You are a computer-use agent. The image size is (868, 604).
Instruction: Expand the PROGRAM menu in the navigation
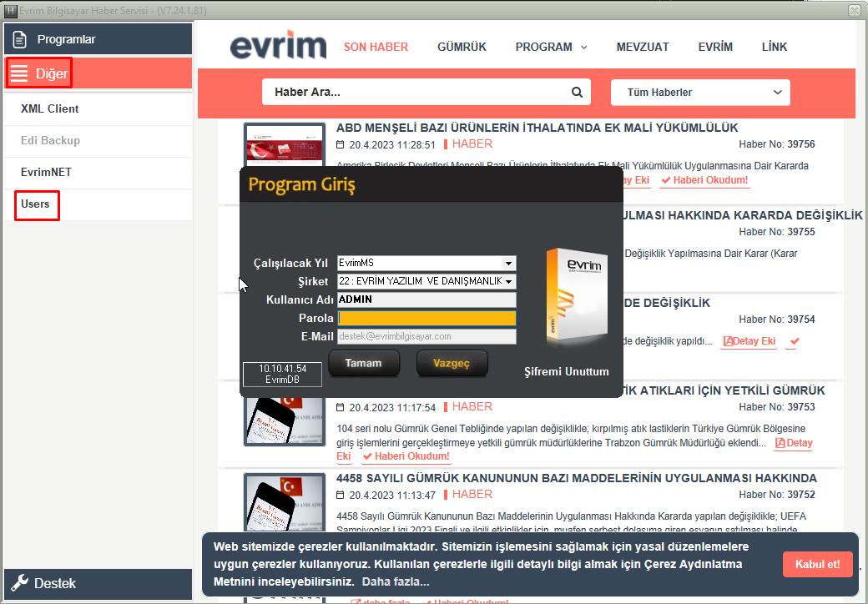[x=552, y=47]
